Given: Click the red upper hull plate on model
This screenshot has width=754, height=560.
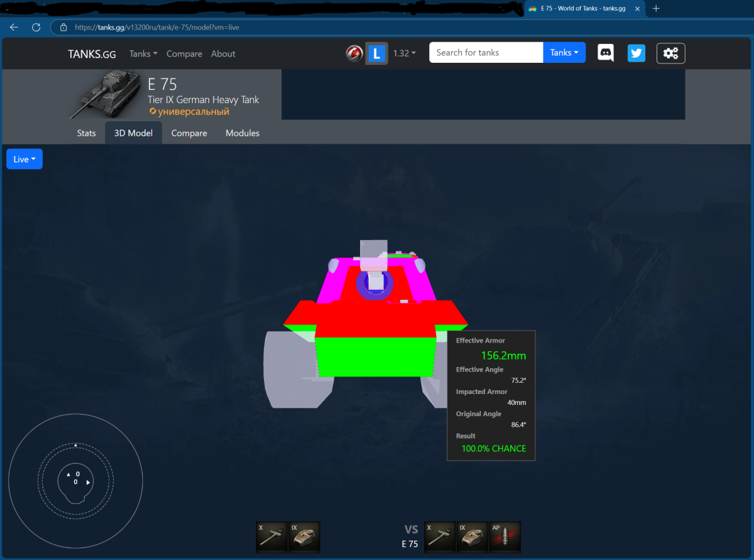Looking at the screenshot, I should (x=376, y=318).
